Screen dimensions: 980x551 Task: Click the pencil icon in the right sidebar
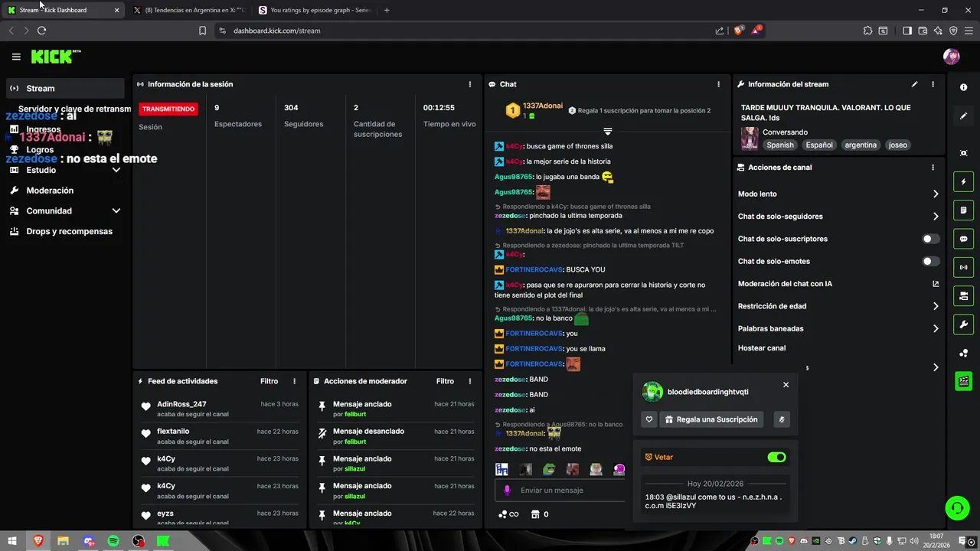(x=963, y=116)
